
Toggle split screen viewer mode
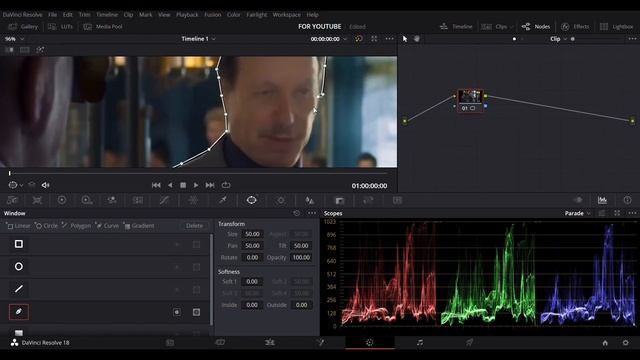click(24, 50)
